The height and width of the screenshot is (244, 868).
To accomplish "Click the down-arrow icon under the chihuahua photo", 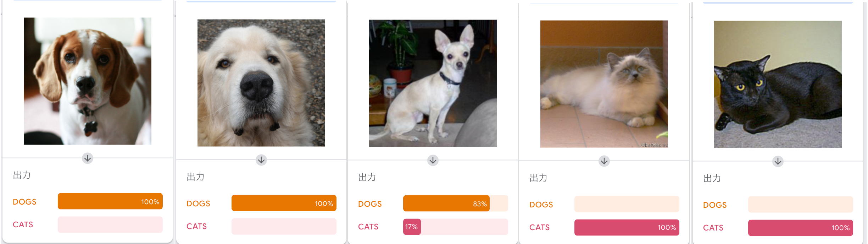I will [x=433, y=160].
